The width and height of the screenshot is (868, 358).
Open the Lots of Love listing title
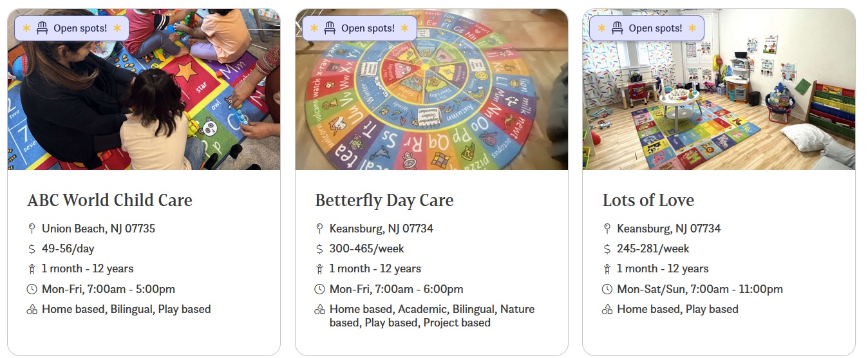[x=648, y=200]
